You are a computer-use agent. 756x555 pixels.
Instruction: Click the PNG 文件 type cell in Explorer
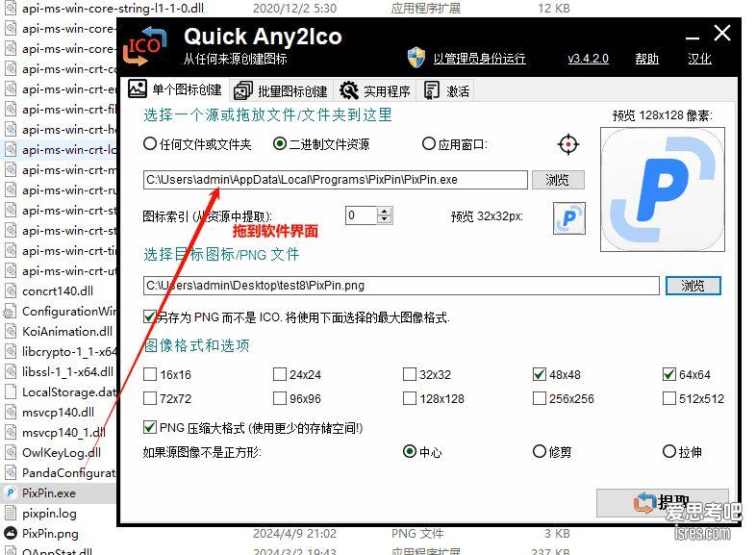pos(417,533)
